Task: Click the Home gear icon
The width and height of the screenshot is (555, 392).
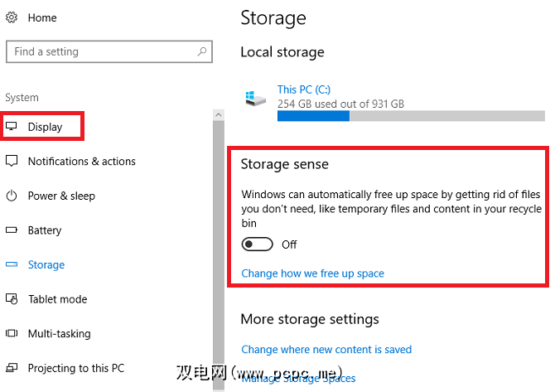Action: point(12,17)
